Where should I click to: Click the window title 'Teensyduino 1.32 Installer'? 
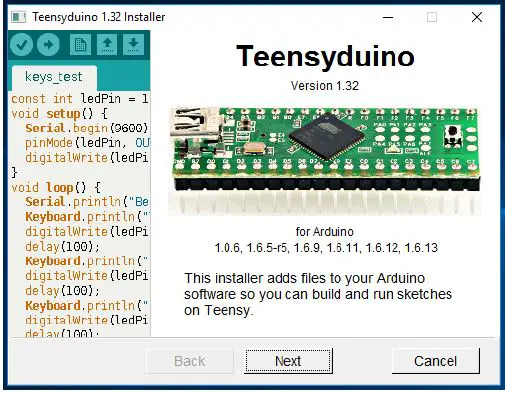(99, 17)
